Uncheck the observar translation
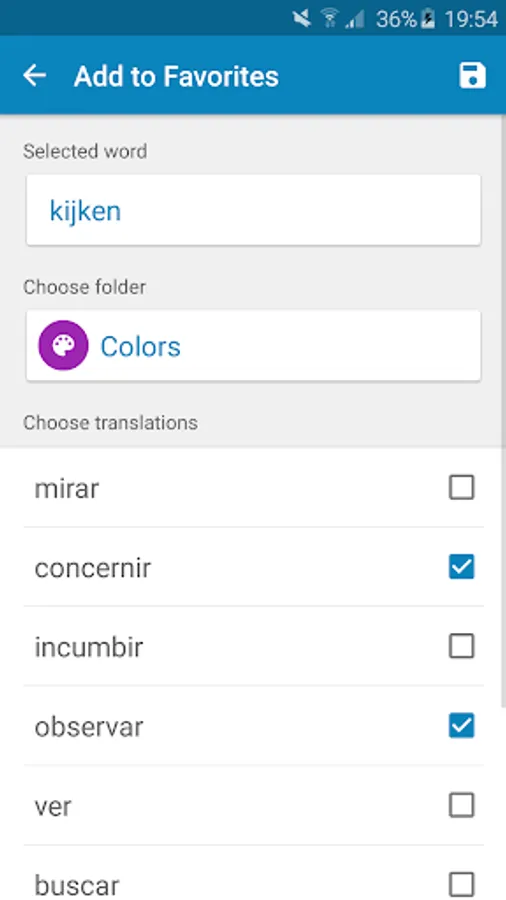Screen dimensions: 506x900 tap(461, 726)
